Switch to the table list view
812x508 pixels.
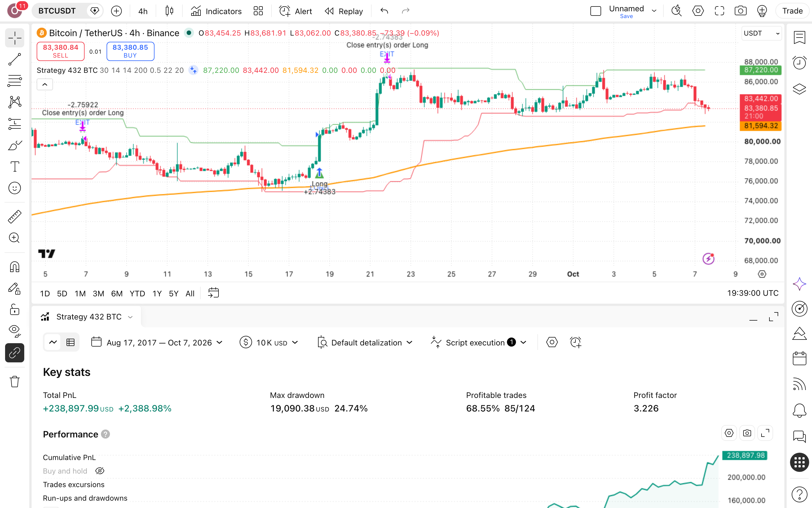click(x=70, y=342)
